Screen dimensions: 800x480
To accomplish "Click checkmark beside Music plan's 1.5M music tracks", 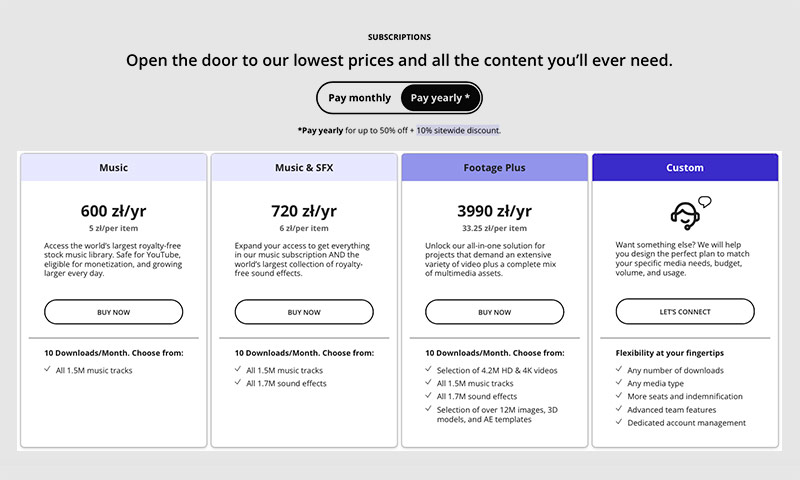I will click(x=49, y=370).
